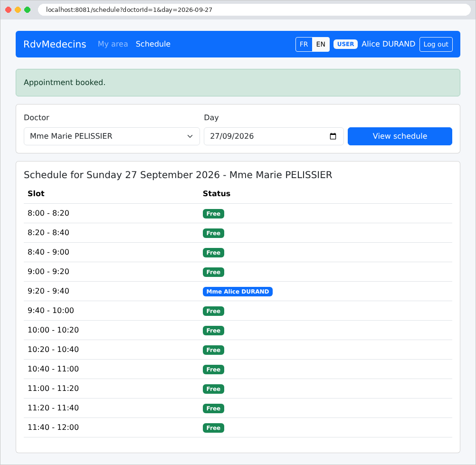Log out of the account
Viewport: 476px width, 465px height.
[436, 44]
